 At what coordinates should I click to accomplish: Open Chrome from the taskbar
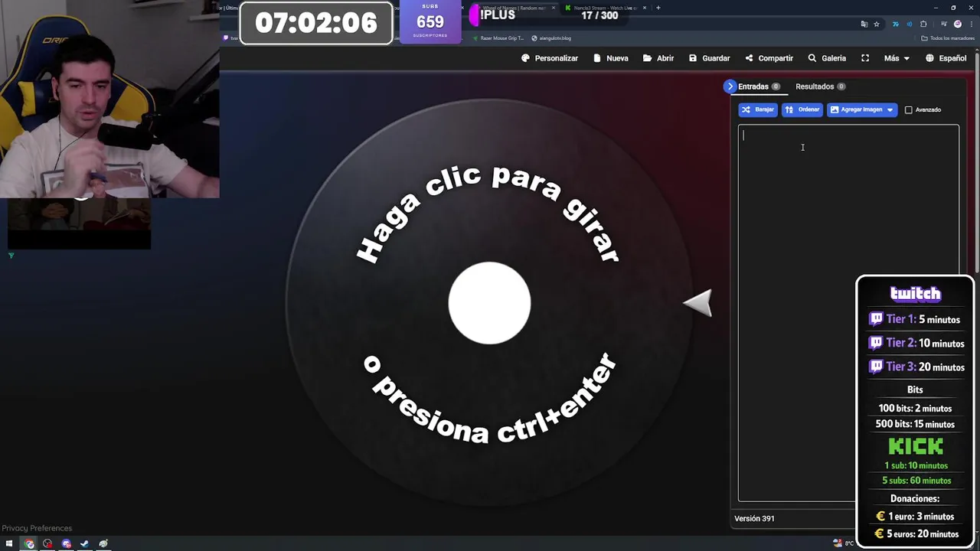[29, 544]
